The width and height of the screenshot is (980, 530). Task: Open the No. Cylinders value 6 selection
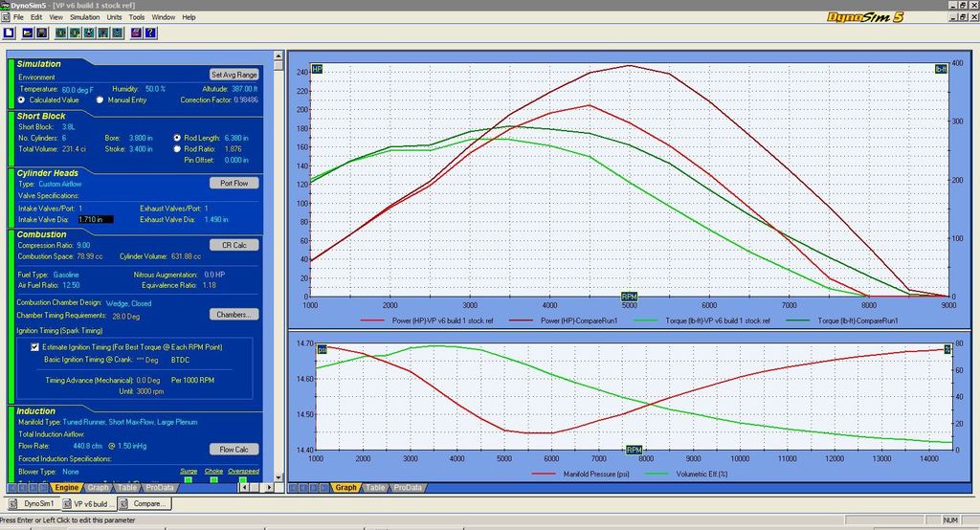coord(64,138)
